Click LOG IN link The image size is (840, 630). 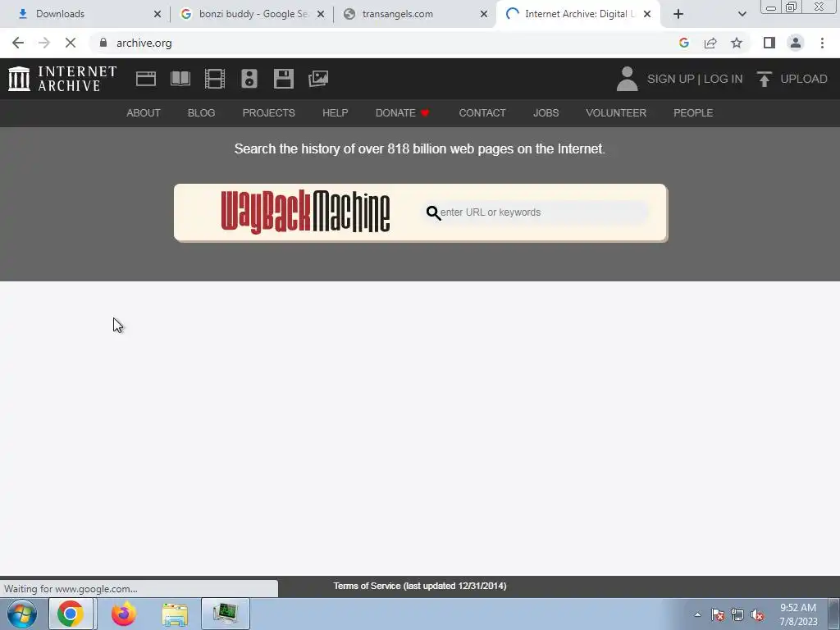[x=723, y=79]
